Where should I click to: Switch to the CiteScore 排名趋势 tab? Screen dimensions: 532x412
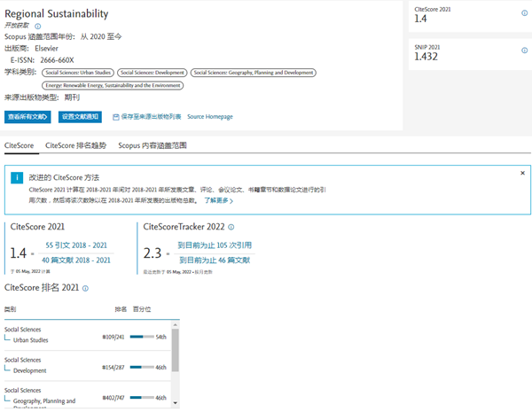75,145
